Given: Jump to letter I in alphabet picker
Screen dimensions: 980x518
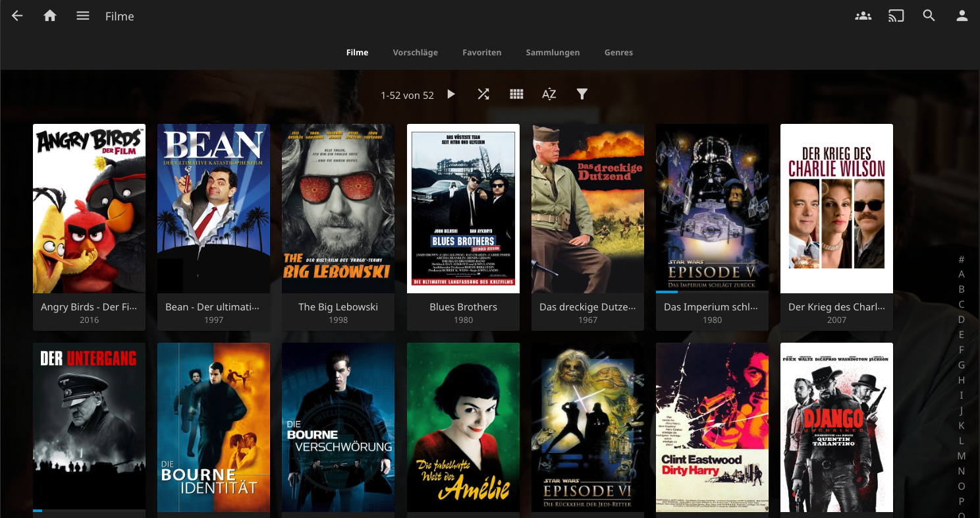Looking at the screenshot, I should click(962, 395).
